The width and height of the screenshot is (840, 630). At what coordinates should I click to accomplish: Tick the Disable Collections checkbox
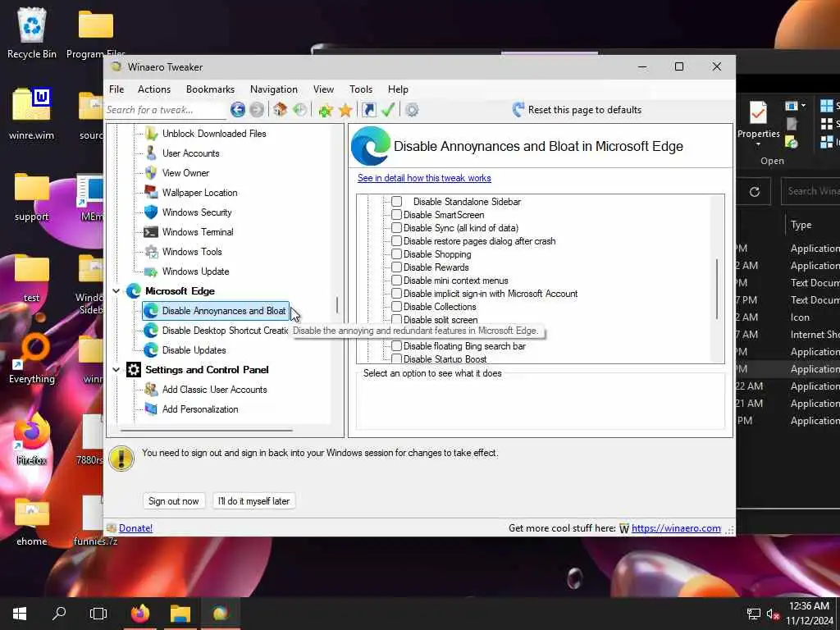396,307
